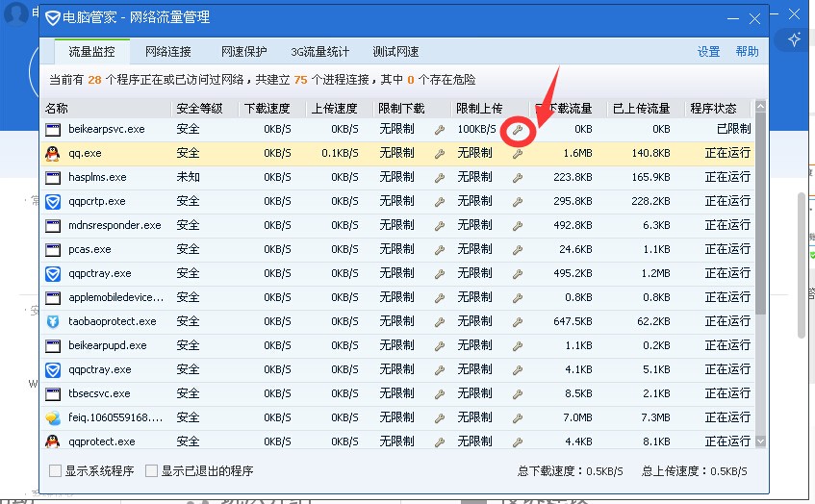This screenshot has height=504, width=815.
Task: Sort by 名称 column header
Action: [x=106, y=108]
